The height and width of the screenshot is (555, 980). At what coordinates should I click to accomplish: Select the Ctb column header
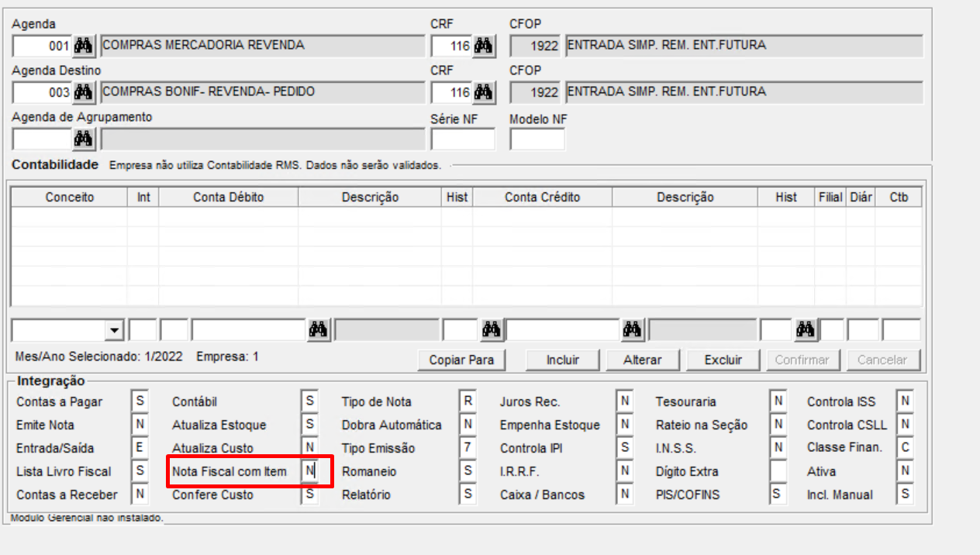(899, 197)
